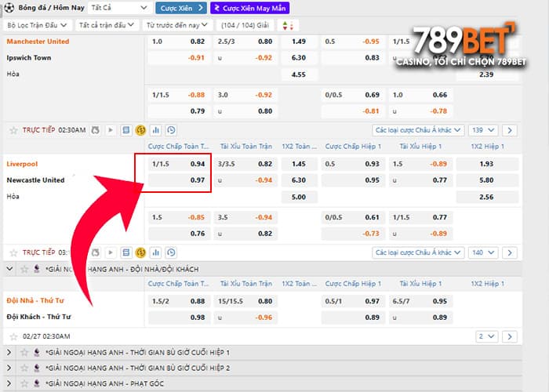Image resolution: width=549 pixels, height=392 pixels.
Task: Open the statistics bar-chart icon in the 02:30AM row
Action: coord(156,130)
